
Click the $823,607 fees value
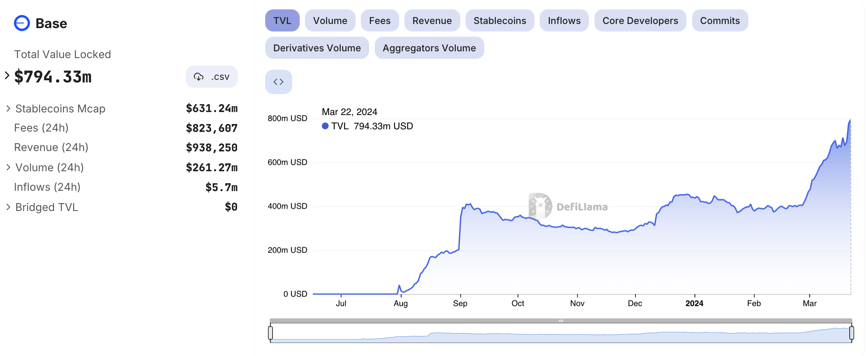point(212,128)
